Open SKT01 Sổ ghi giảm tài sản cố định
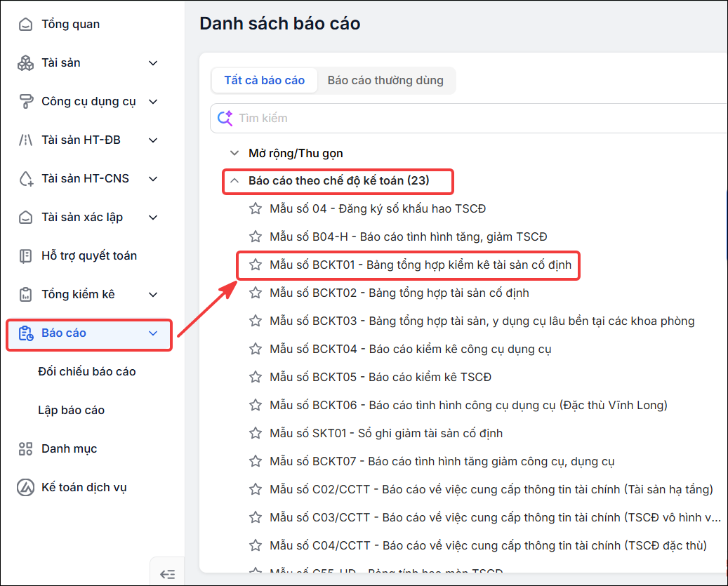The height and width of the screenshot is (586, 728). click(x=386, y=433)
